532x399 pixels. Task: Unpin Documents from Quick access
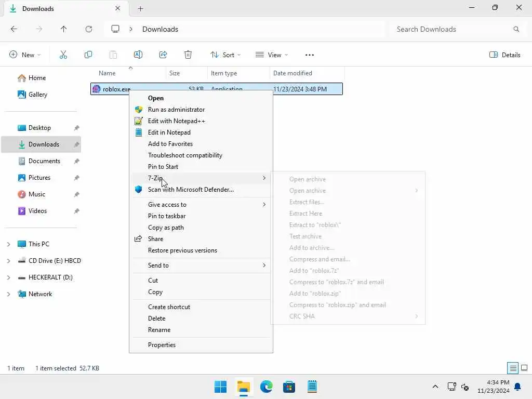[77, 161]
